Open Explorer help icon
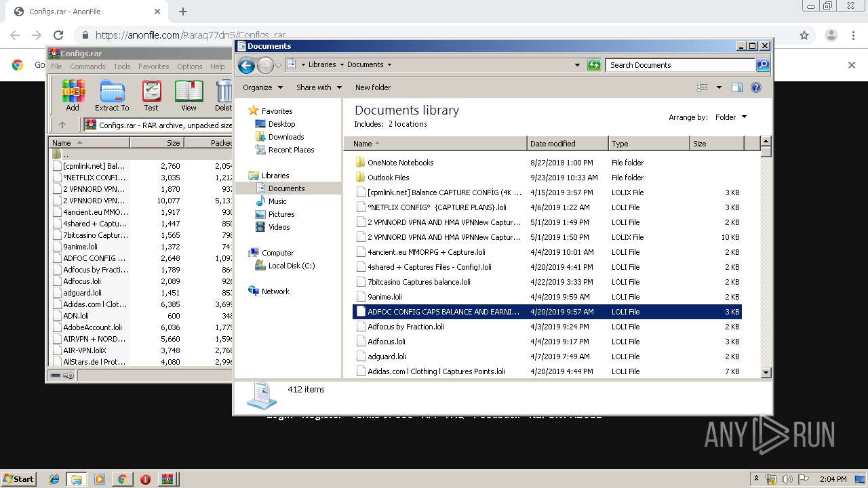The width and height of the screenshot is (868, 488). pyautogui.click(x=756, y=87)
